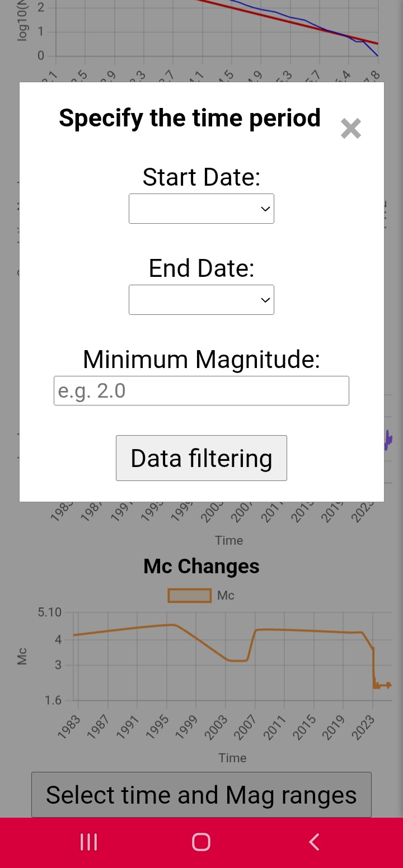The width and height of the screenshot is (403, 868).
Task: Tap the Android recent apps icon
Action: pos(89,842)
